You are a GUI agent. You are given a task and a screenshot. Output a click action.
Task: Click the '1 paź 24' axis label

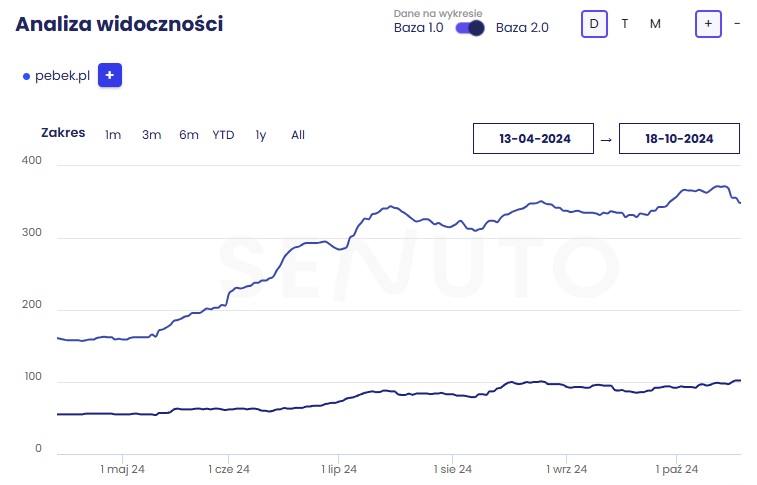[x=676, y=469]
